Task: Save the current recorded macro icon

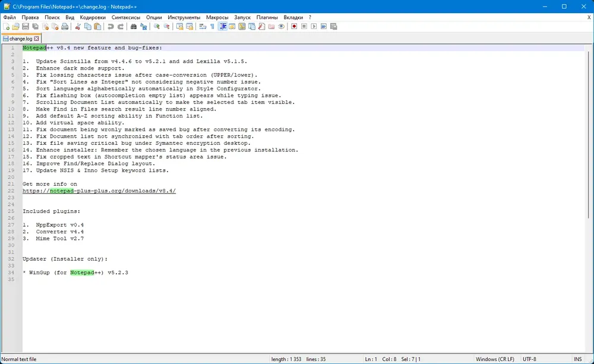Action: 333,27
